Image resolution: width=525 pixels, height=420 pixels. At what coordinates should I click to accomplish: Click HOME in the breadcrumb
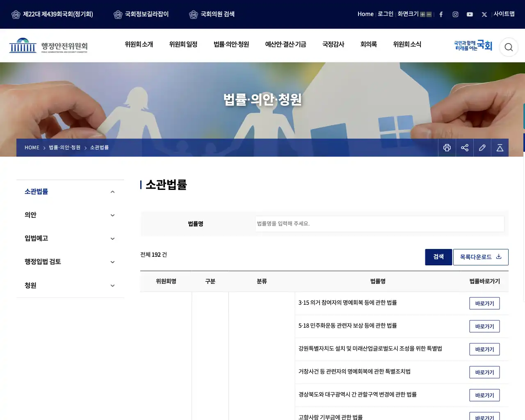click(x=32, y=148)
